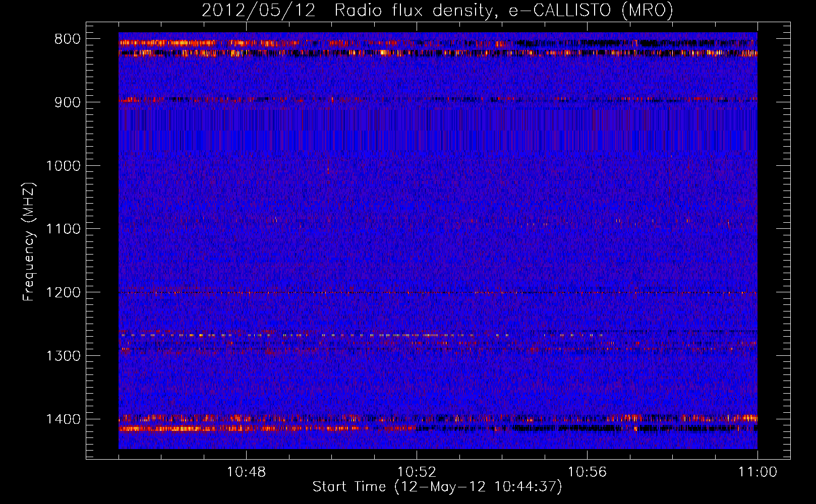
Task: Click '(MRO)' station name in the title
Action: coord(647,10)
